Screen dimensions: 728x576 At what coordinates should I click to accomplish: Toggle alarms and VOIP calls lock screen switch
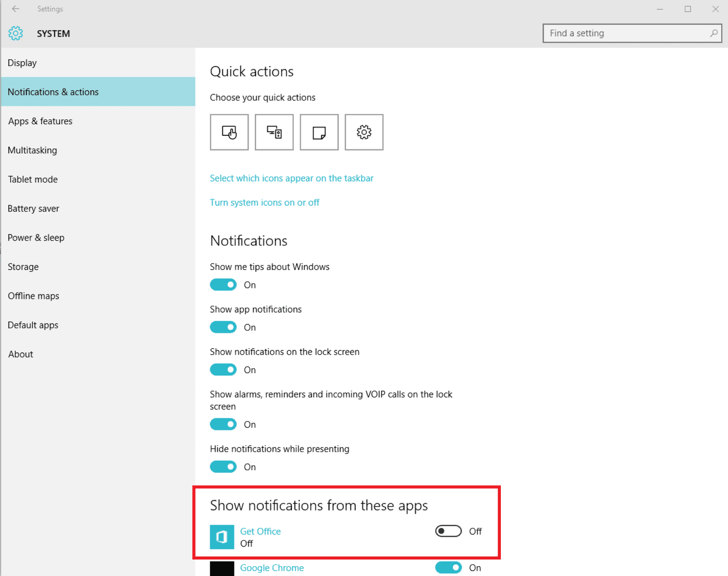click(x=223, y=424)
